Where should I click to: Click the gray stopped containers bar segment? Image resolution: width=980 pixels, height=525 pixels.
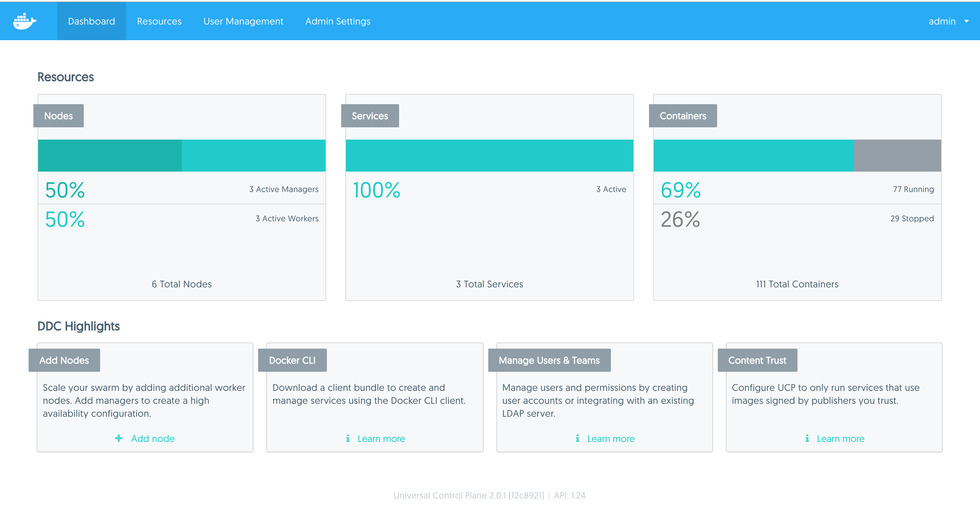pos(898,155)
